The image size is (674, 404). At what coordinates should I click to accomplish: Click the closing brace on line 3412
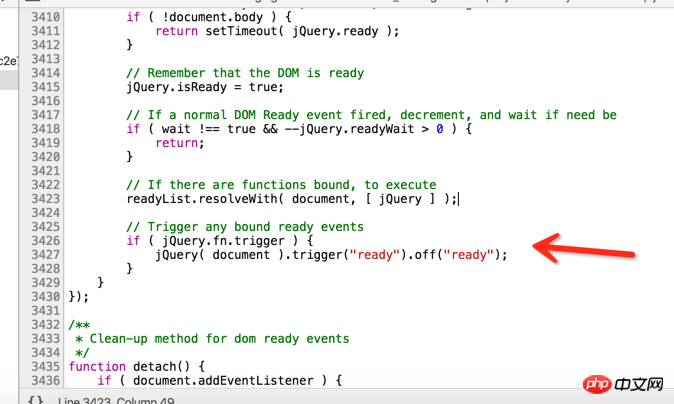tap(129, 45)
